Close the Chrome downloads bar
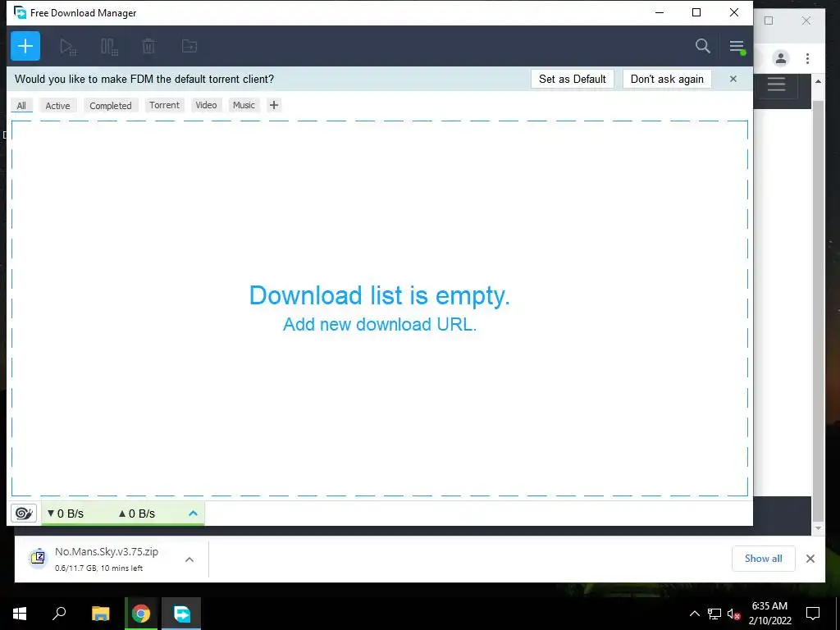840x630 pixels. 810,559
